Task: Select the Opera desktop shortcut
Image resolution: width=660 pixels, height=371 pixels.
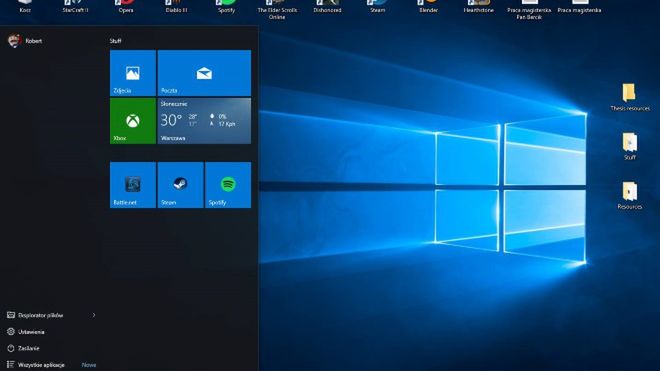Action: [x=125, y=6]
